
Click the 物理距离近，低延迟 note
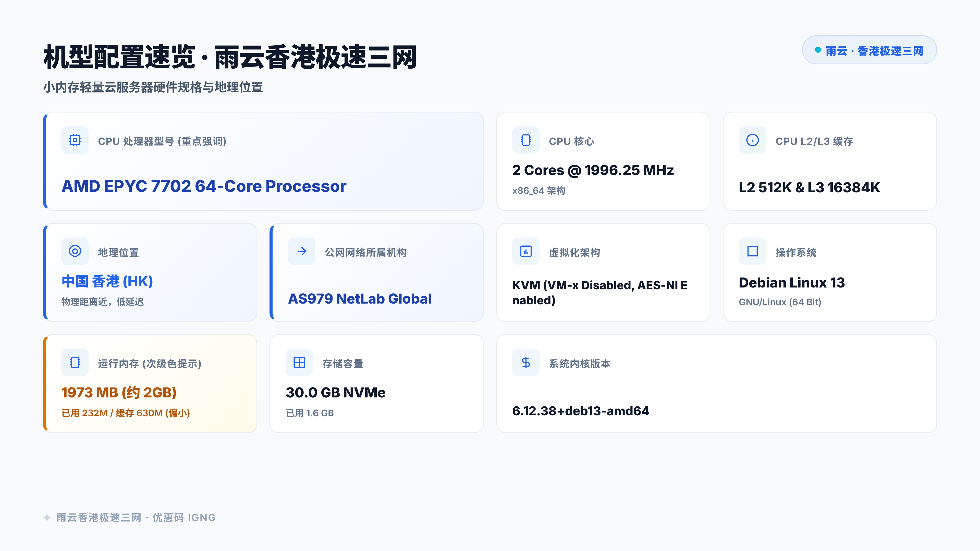click(103, 302)
